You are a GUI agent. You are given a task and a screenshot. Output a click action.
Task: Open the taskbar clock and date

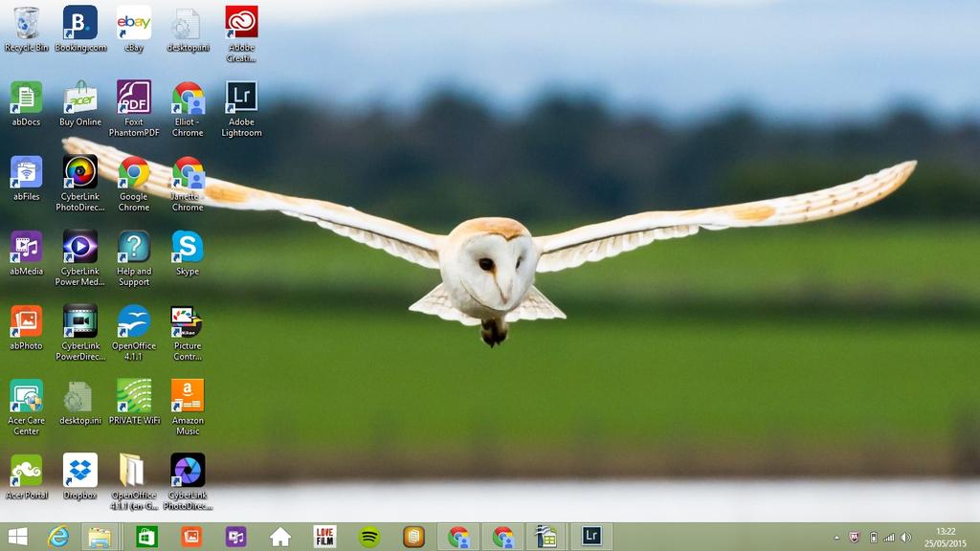pos(946,537)
